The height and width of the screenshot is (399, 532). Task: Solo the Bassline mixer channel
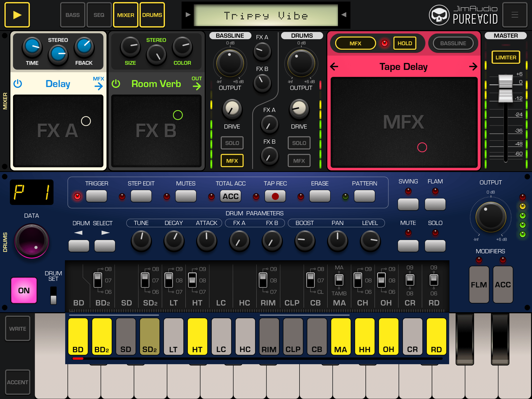click(232, 143)
